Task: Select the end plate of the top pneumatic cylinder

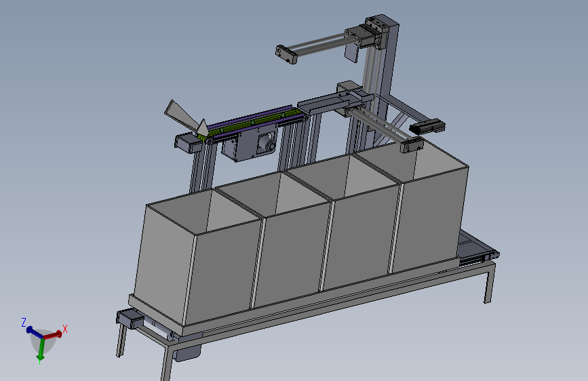Action: (x=286, y=55)
